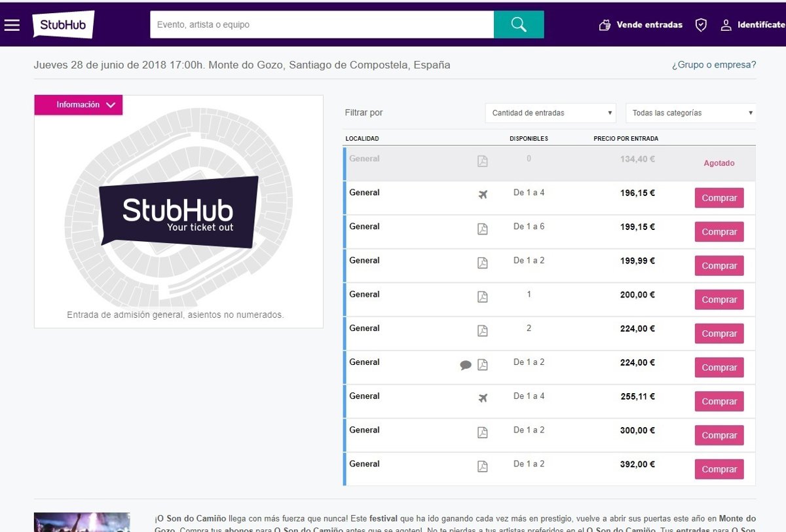Open the Cantidad de entradas dropdown
This screenshot has height=532, width=786.
(552, 113)
